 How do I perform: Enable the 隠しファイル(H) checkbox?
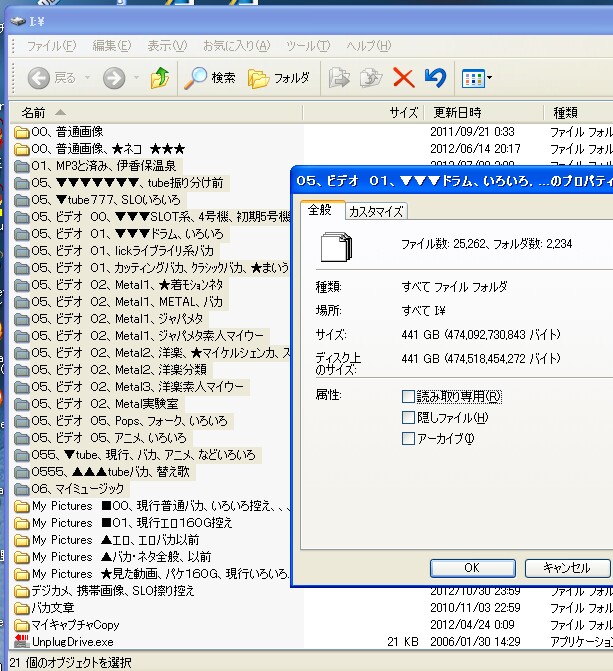point(408,417)
